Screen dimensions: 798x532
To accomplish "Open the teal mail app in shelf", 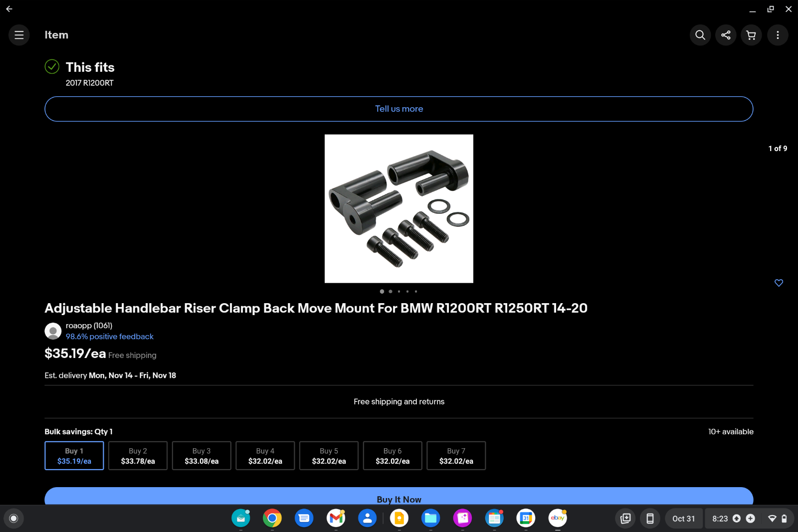I will (240, 519).
